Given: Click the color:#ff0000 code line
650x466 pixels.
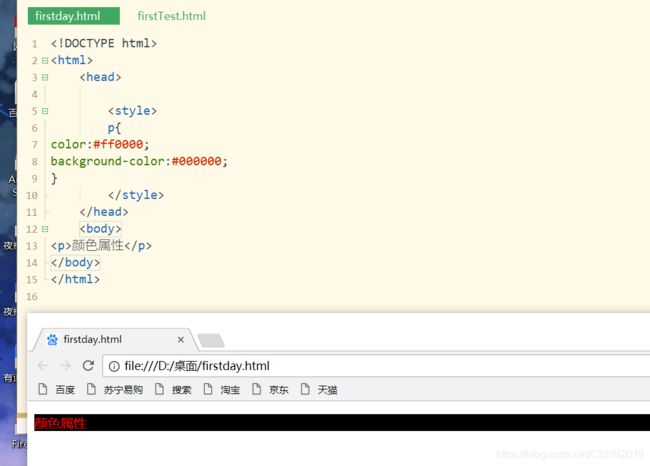Looking at the screenshot, I should tap(100, 145).
